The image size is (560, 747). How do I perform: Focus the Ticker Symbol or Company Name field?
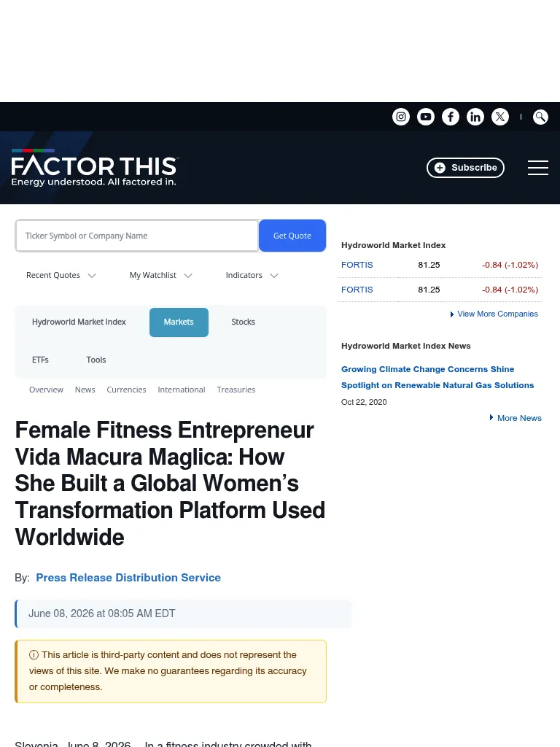pyautogui.click(x=137, y=236)
